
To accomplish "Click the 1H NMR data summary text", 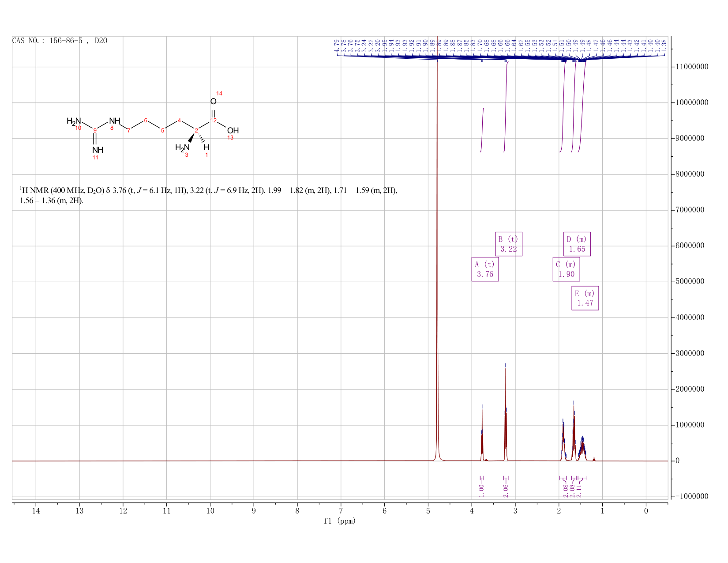I will point(208,195).
